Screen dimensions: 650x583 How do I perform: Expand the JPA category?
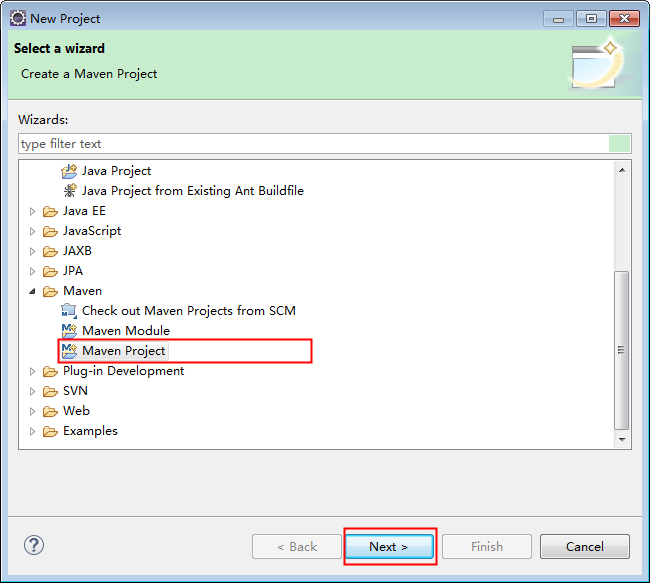click(x=32, y=271)
